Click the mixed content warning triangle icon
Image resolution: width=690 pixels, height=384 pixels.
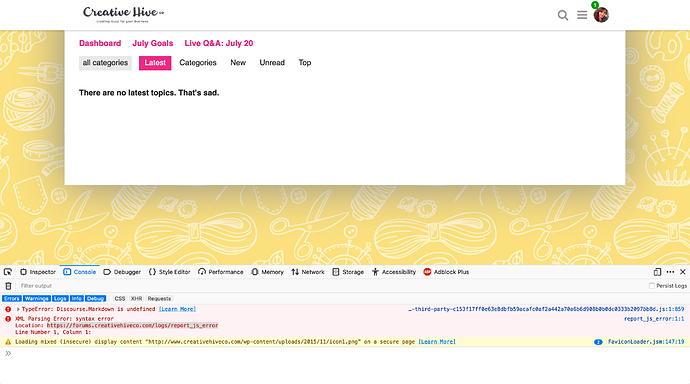point(8,342)
